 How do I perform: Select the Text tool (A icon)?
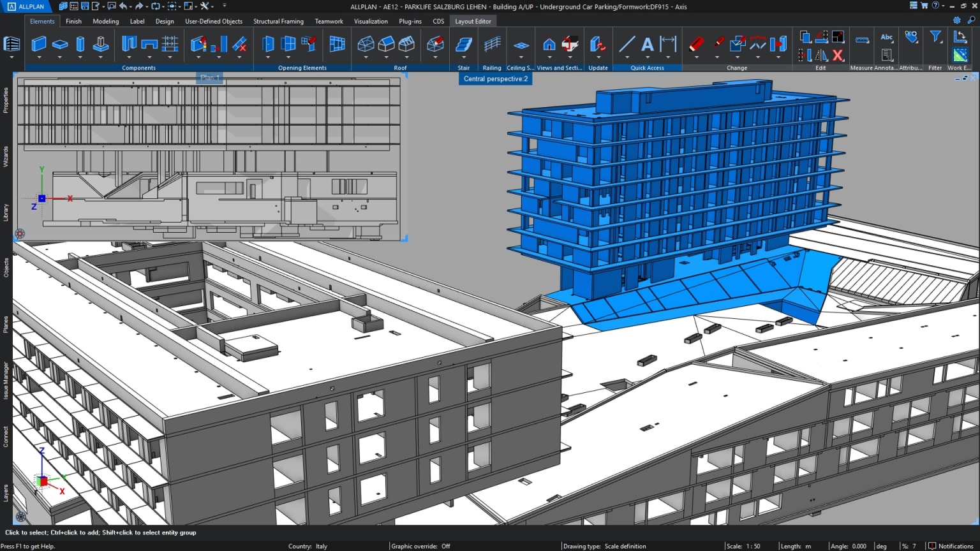tap(648, 44)
